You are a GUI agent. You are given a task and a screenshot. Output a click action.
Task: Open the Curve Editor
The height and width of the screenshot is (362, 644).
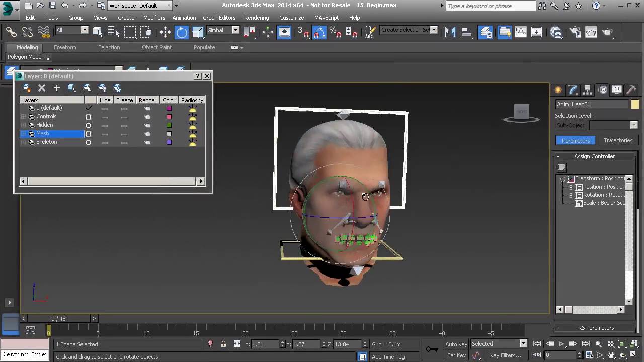click(521, 32)
